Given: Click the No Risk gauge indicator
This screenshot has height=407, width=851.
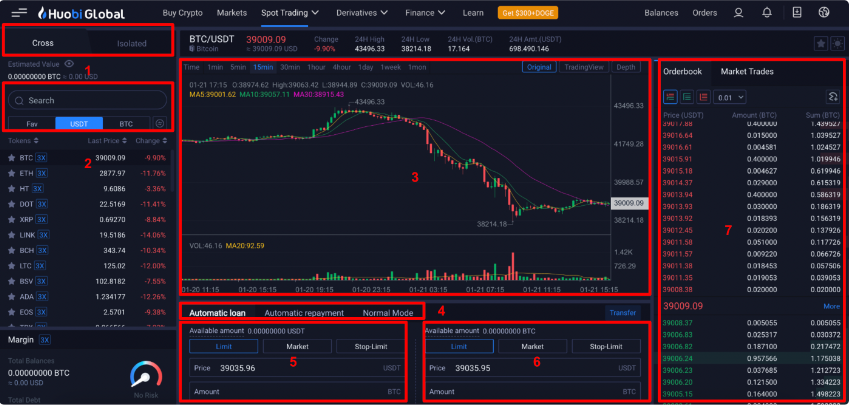Looking at the screenshot, I should coord(147,374).
